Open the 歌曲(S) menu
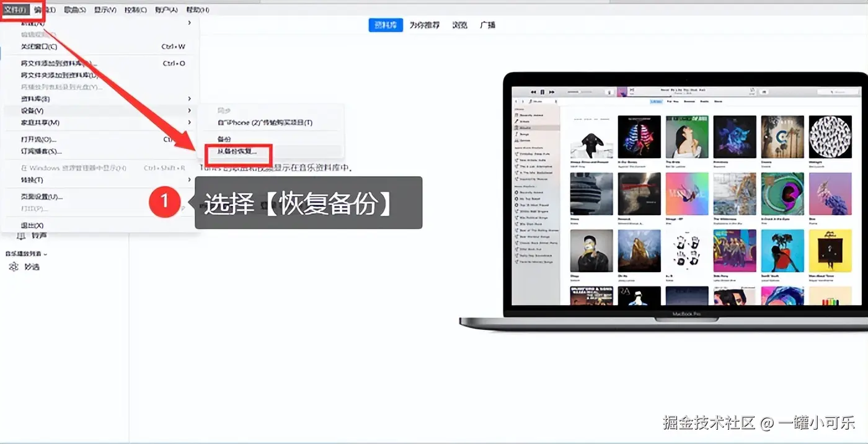 tap(75, 10)
